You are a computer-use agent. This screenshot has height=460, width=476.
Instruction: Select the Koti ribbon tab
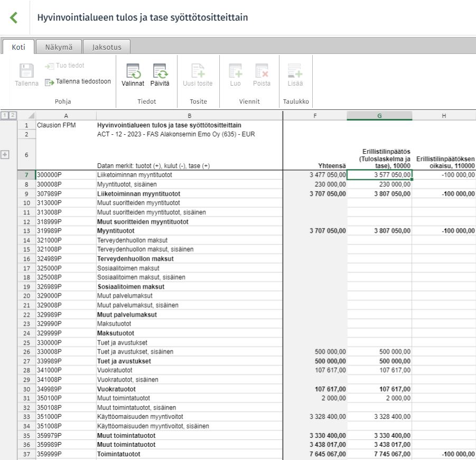[18, 47]
